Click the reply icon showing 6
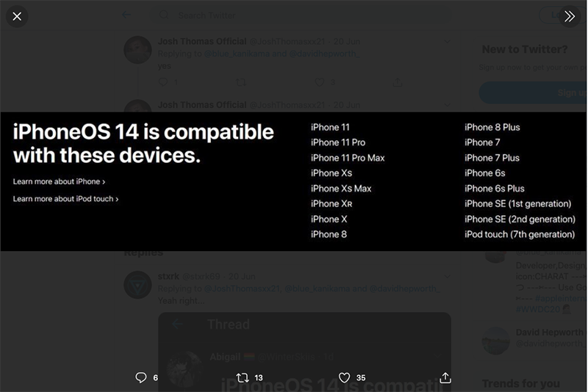This screenshot has height=392, width=588. 141,377
